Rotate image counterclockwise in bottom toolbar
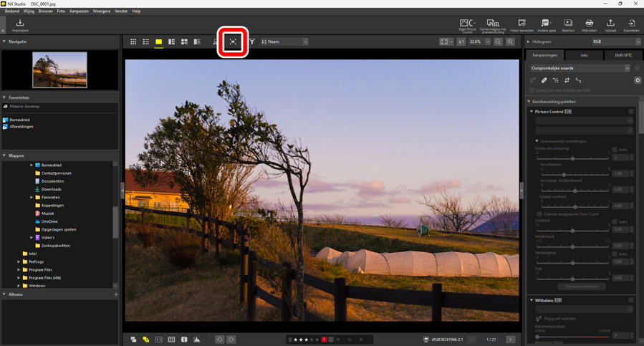 [x=220, y=340]
